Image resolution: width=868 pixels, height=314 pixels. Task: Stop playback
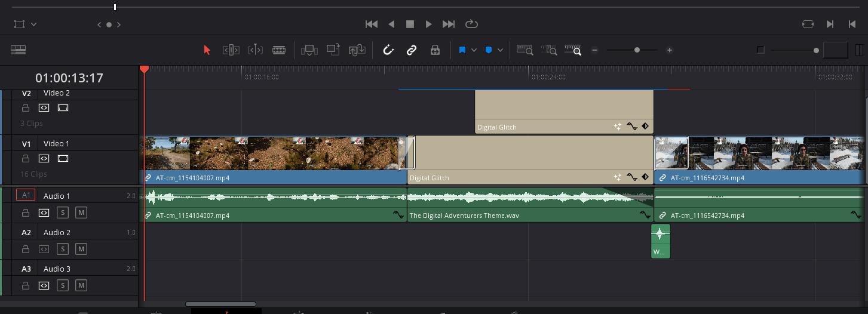[410, 24]
